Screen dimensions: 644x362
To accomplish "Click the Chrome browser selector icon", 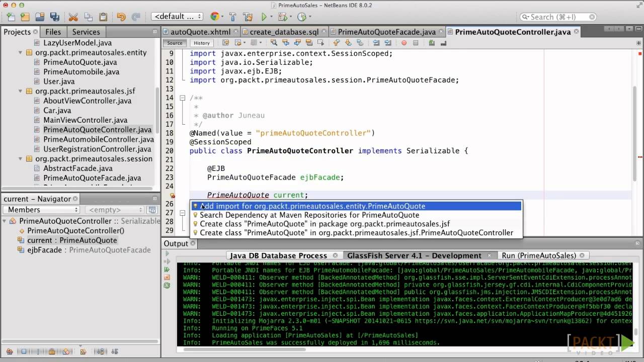I will point(215,17).
